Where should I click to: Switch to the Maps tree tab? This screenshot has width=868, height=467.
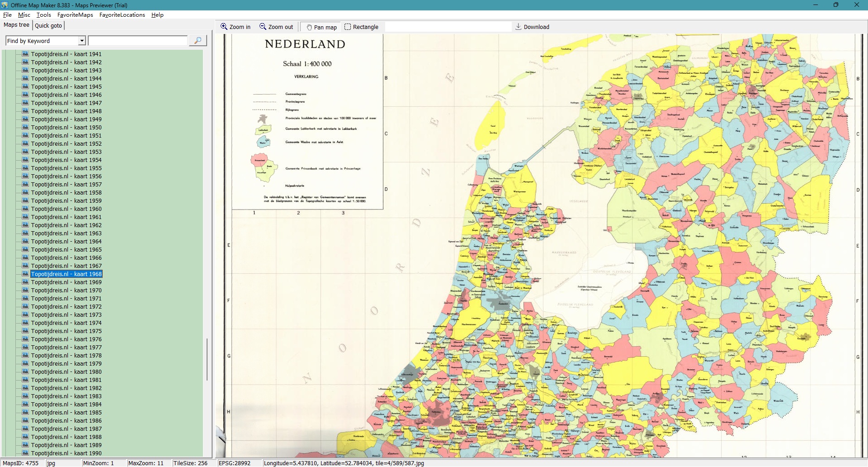click(x=17, y=25)
